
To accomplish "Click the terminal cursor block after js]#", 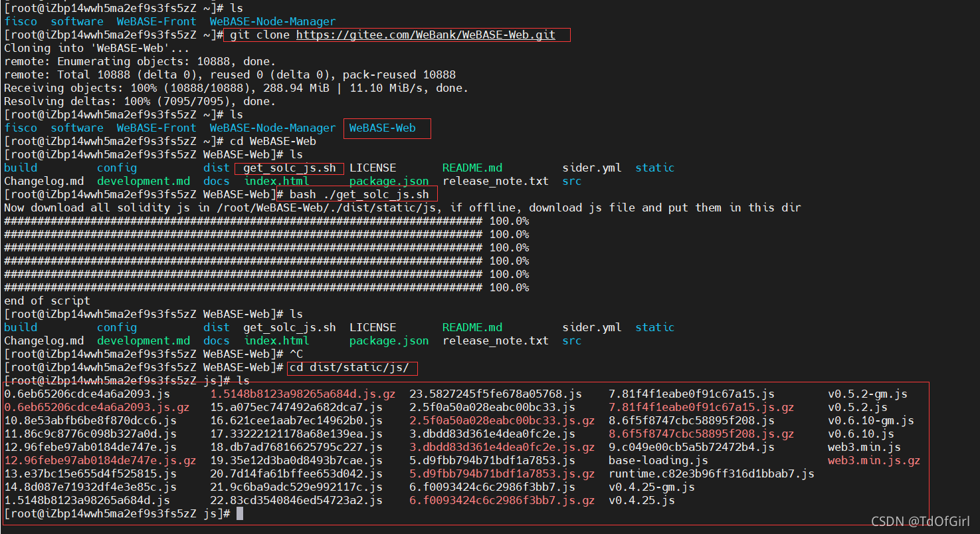I will 240,513.
